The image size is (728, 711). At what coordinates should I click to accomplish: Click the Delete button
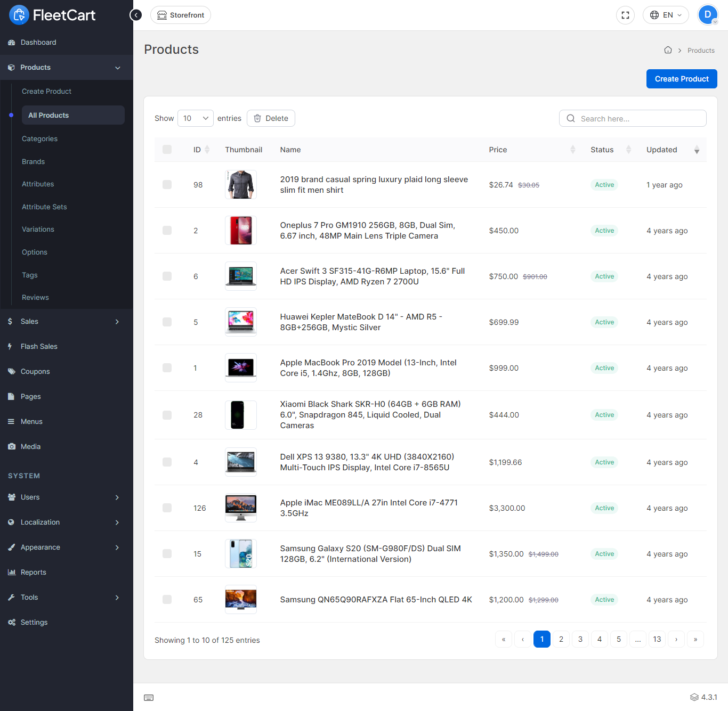[271, 118]
